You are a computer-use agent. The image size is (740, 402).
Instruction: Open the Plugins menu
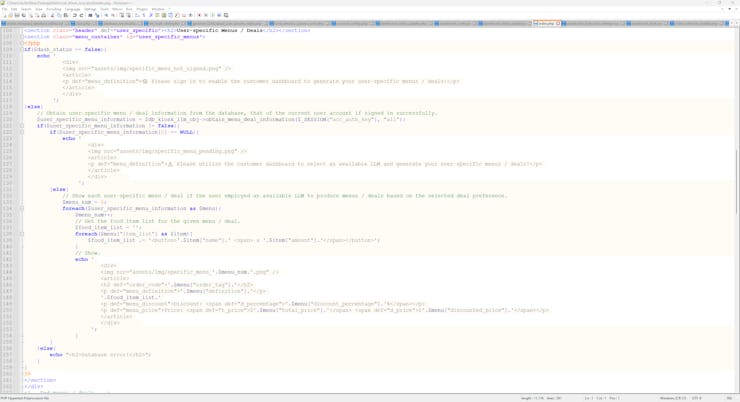[x=142, y=9]
